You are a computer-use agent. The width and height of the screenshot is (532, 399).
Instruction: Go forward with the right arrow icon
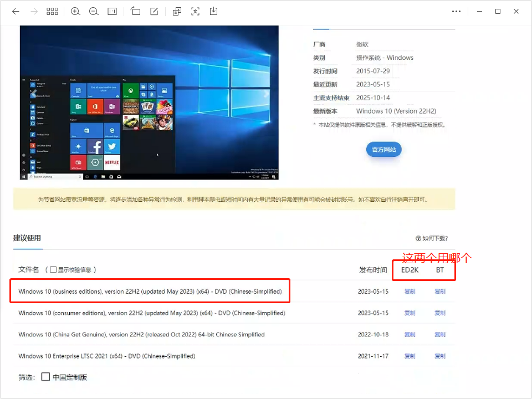coord(34,12)
